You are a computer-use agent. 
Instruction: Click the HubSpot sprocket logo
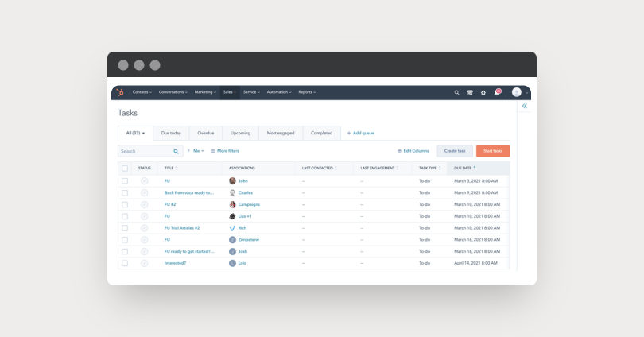(120, 92)
